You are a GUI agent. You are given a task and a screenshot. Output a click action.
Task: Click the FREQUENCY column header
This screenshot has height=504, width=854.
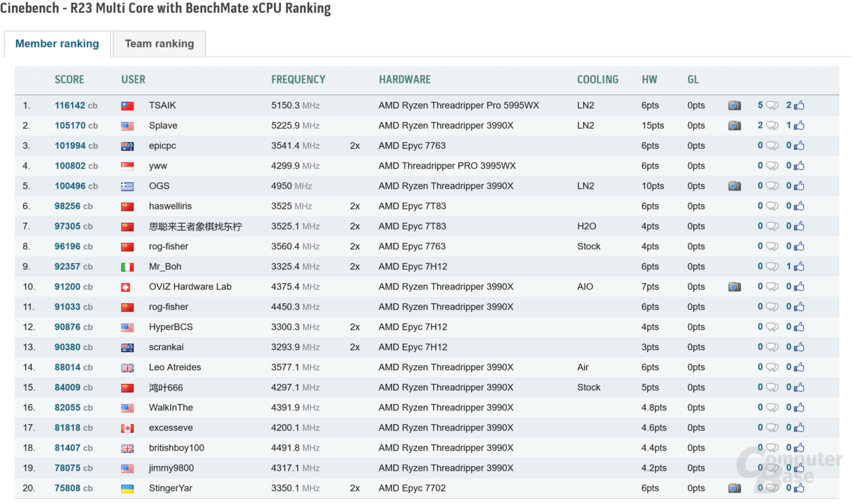click(298, 79)
